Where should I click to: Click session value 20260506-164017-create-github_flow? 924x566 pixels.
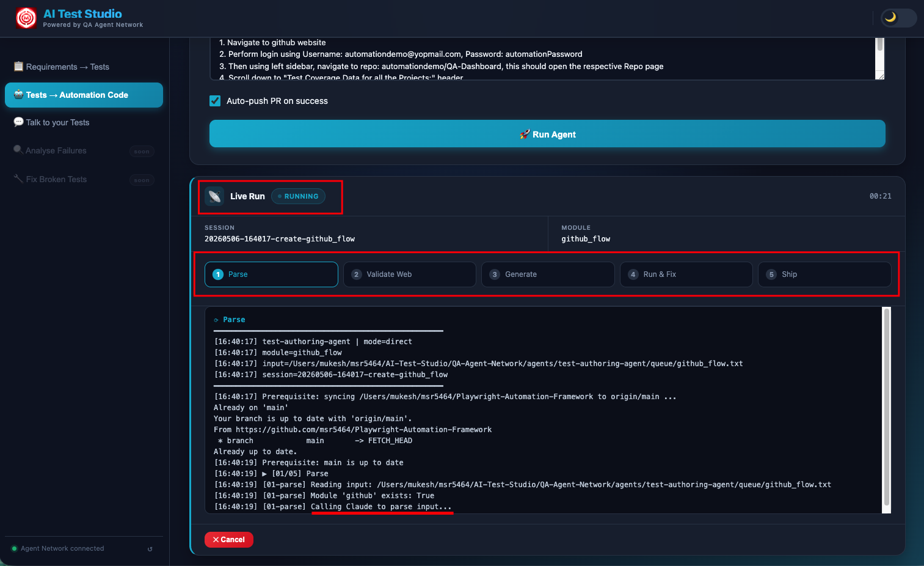280,239
